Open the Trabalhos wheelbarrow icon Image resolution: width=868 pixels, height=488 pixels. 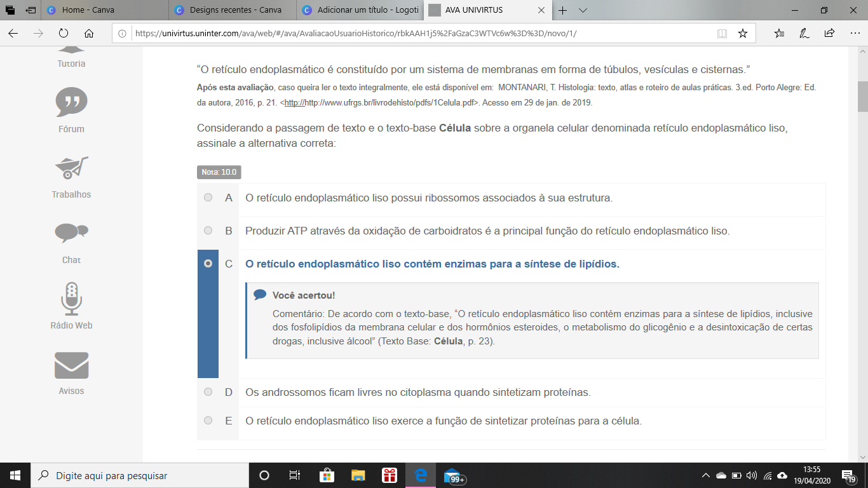click(71, 168)
